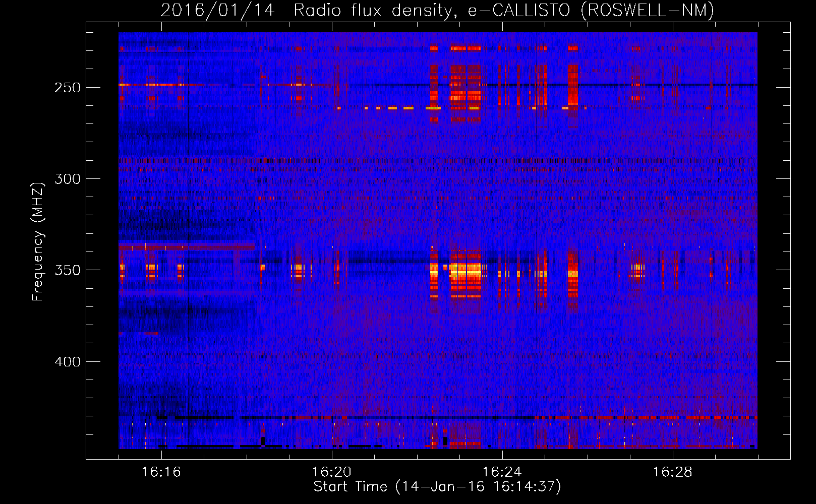Click the 16:20 time tick label
Screen dimensions: 816x504
[x=331, y=472]
